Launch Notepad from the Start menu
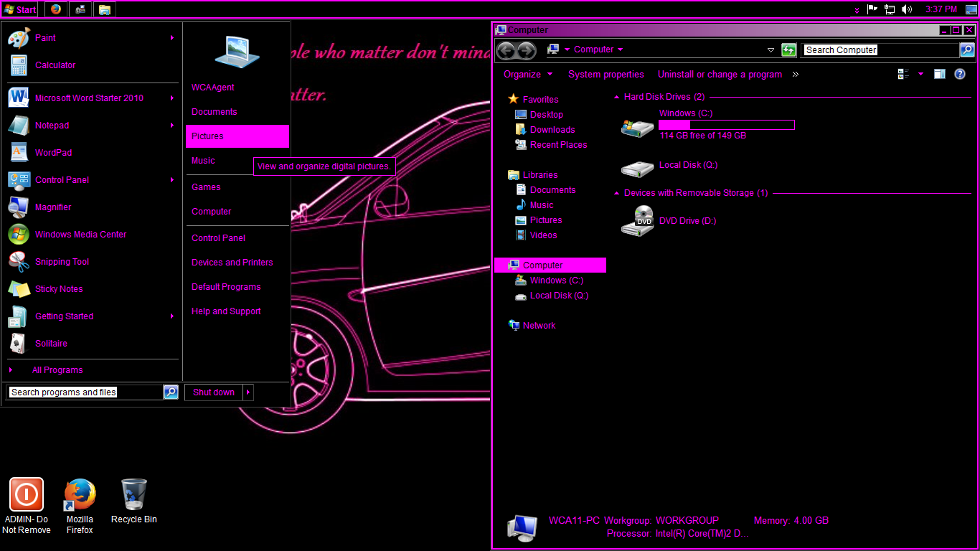The height and width of the screenshot is (551, 980). pyautogui.click(x=90, y=126)
